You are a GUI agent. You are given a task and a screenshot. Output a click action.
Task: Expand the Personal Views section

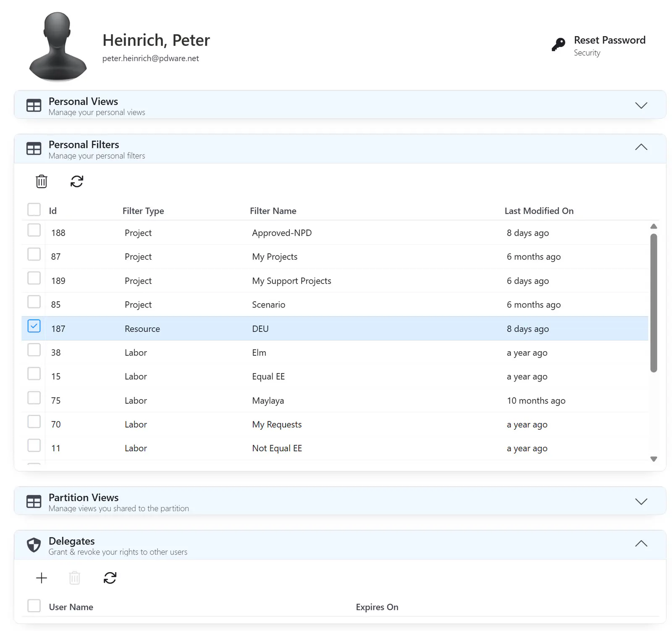(x=641, y=105)
